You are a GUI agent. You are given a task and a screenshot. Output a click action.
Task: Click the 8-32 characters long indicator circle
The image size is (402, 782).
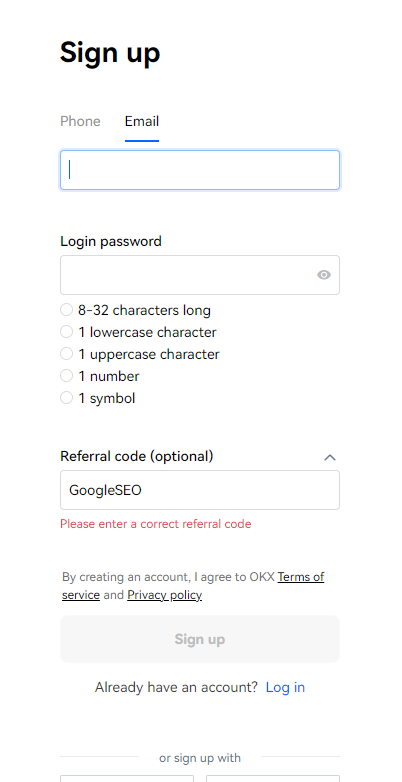(66, 310)
